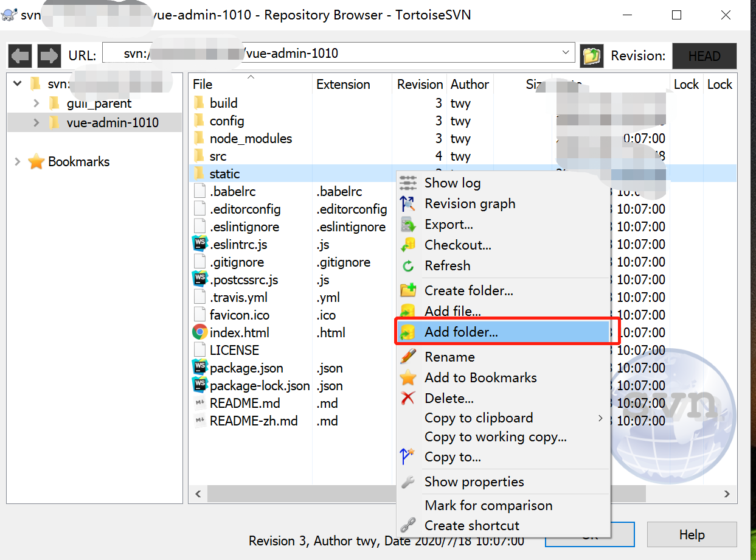This screenshot has height=560, width=756.
Task: Select guli_parent folder in tree
Action: point(99,103)
